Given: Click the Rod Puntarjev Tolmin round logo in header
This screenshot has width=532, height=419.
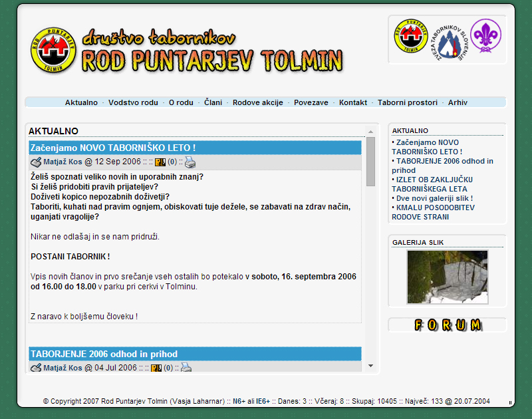Looking at the screenshot, I should click(x=53, y=50).
